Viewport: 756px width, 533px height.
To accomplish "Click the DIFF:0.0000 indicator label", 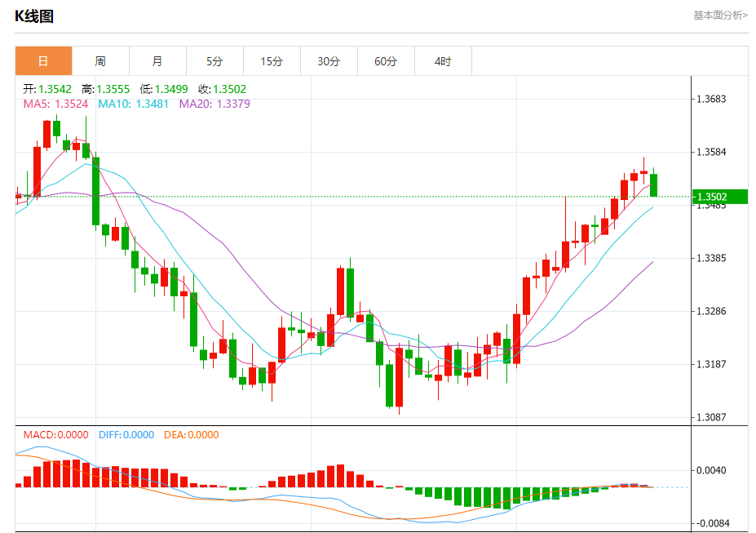I will [126, 434].
